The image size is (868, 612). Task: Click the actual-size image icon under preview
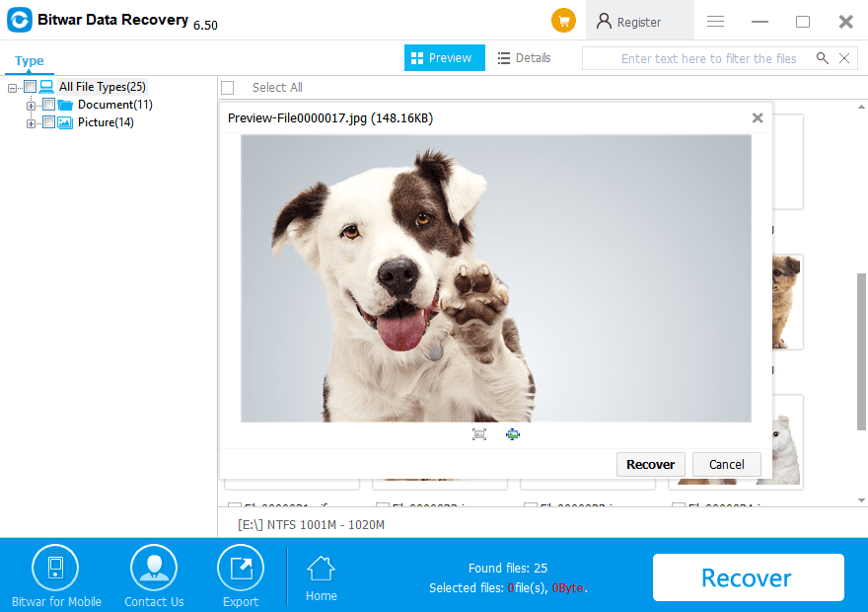tap(513, 434)
